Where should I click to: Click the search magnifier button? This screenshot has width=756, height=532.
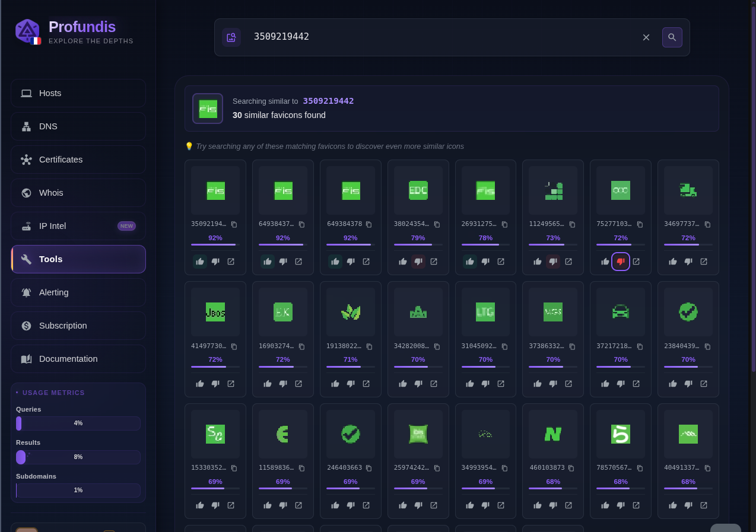tap(672, 37)
